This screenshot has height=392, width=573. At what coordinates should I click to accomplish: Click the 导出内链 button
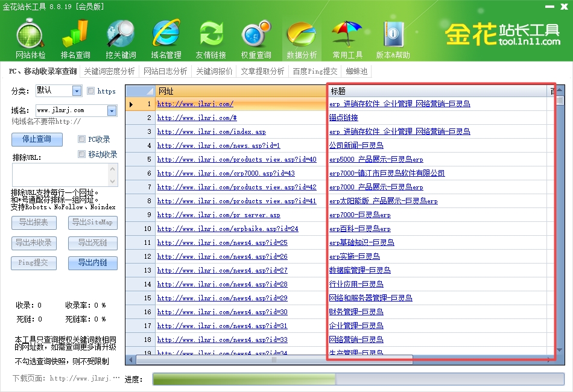[x=93, y=263]
